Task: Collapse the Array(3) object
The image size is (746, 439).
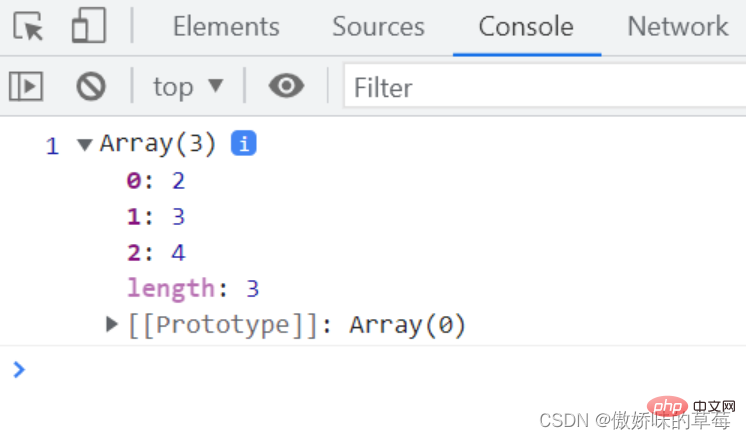Action: (84, 145)
